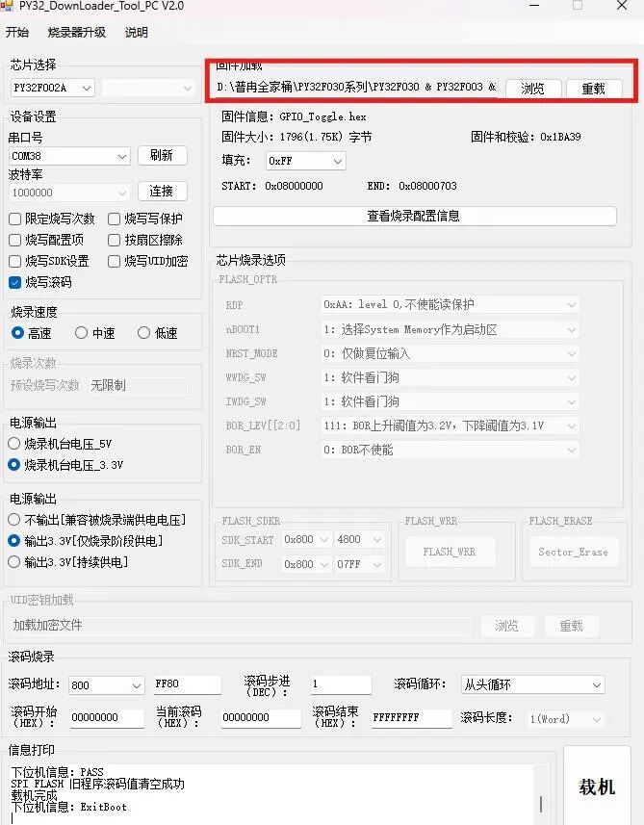The width and height of the screenshot is (644, 825).
Task: Open the PY32F002A chip selection dropdown
Action: coord(53,88)
